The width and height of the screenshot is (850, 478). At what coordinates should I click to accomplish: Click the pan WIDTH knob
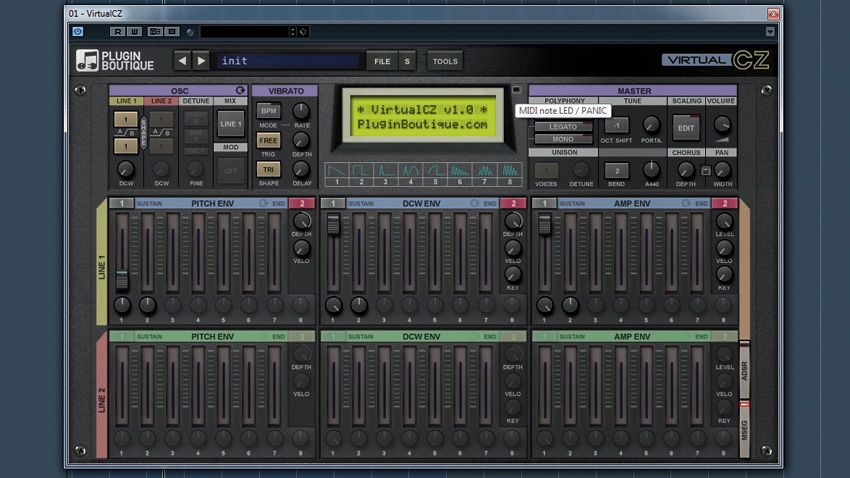[722, 170]
